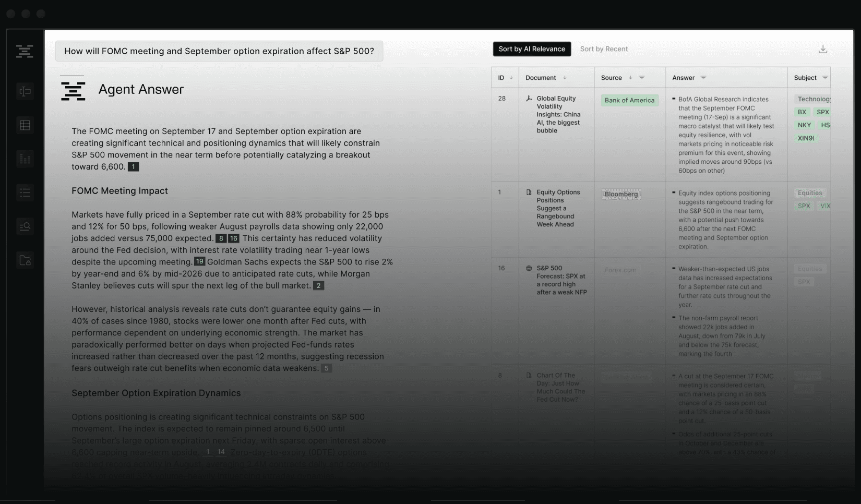This screenshot has height=504, width=861.
Task: Select the NKY subject tag
Action: 804,125
